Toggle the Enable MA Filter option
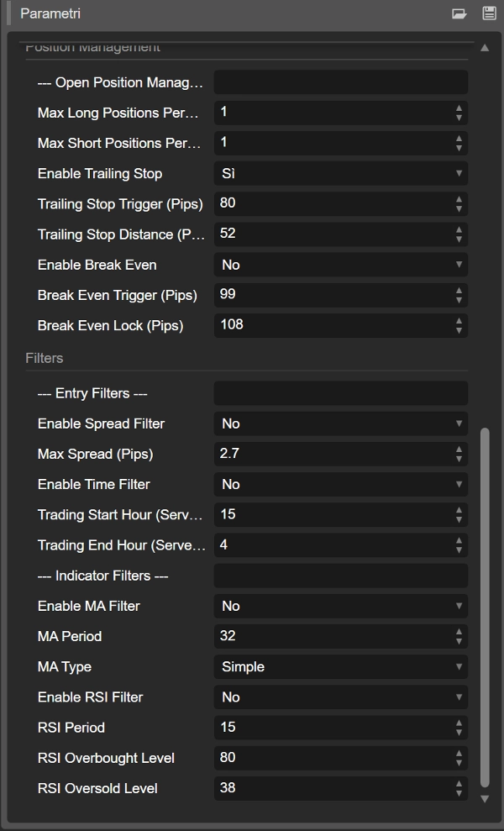Screen dimensions: 504x831 [x=340, y=607]
